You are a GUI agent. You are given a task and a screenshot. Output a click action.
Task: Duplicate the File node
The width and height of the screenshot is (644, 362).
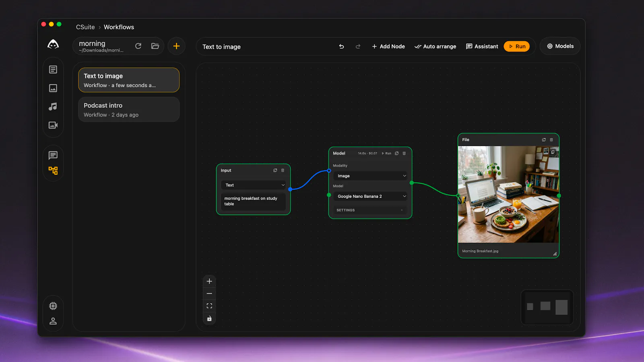(544, 140)
